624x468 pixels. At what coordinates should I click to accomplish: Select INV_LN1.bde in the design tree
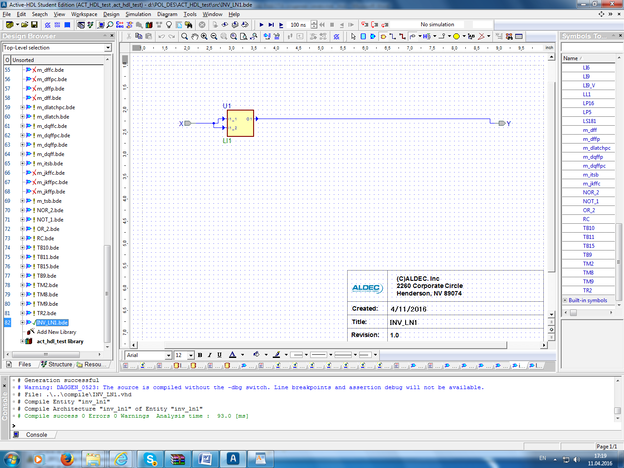[x=50, y=323]
